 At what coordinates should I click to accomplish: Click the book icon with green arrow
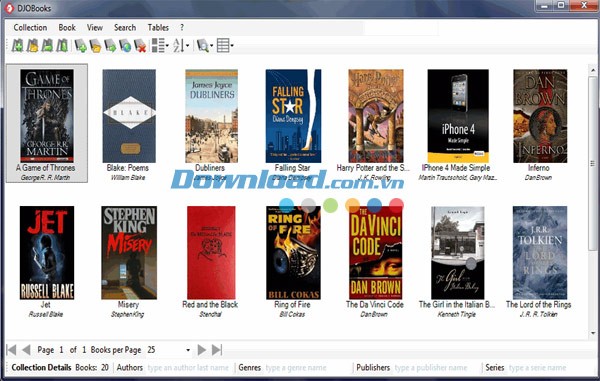tap(110, 46)
